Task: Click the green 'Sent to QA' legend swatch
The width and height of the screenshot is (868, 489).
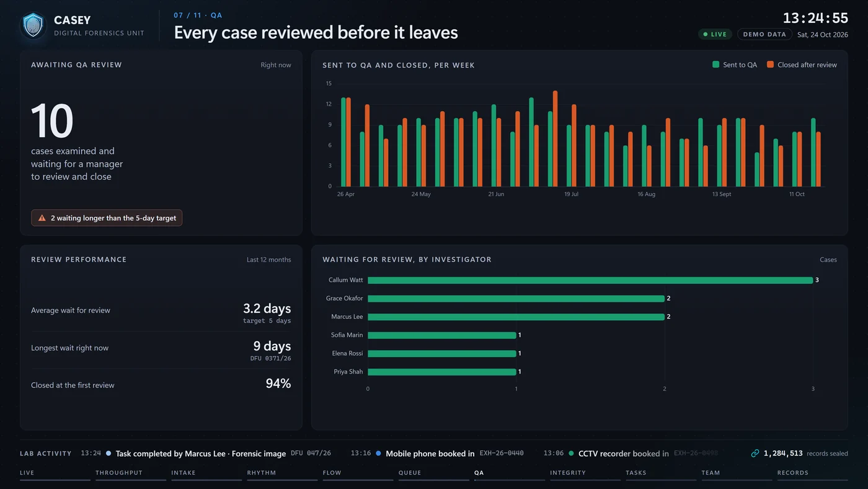Action: coord(716,65)
